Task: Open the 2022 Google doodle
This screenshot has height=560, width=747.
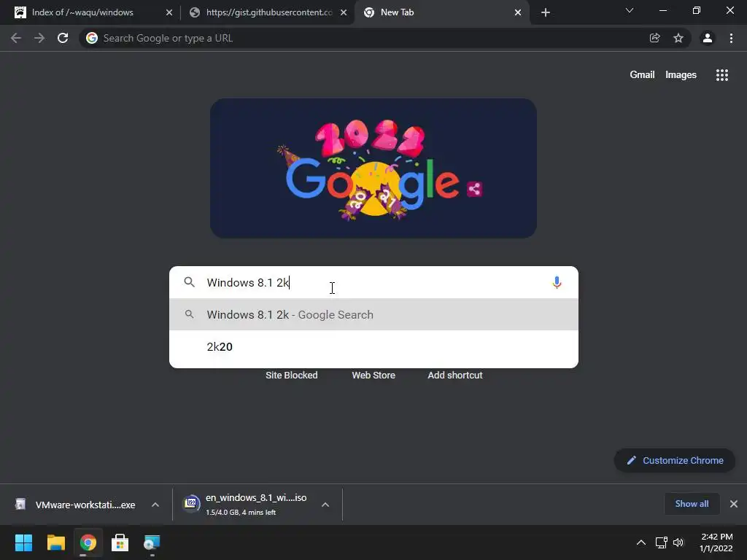Action: point(373,168)
